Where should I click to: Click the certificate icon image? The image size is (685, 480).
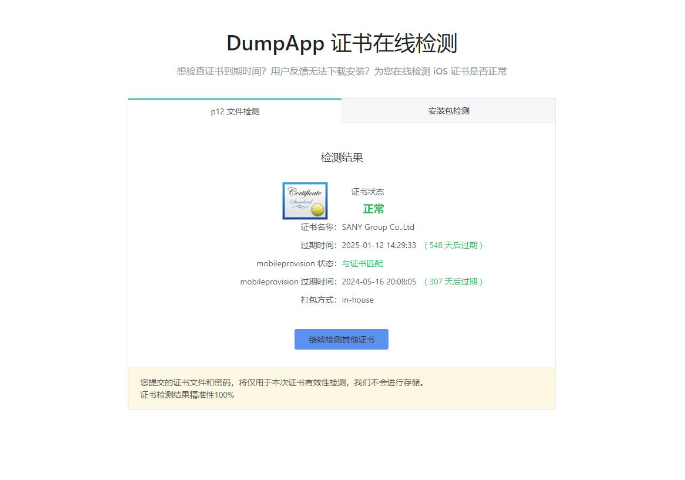pos(305,200)
